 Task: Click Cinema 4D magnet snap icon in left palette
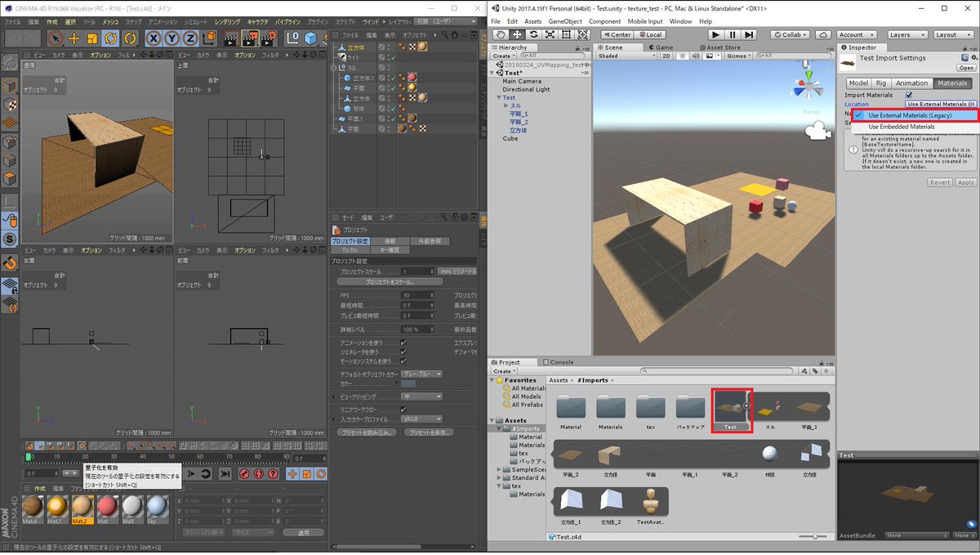(x=9, y=262)
